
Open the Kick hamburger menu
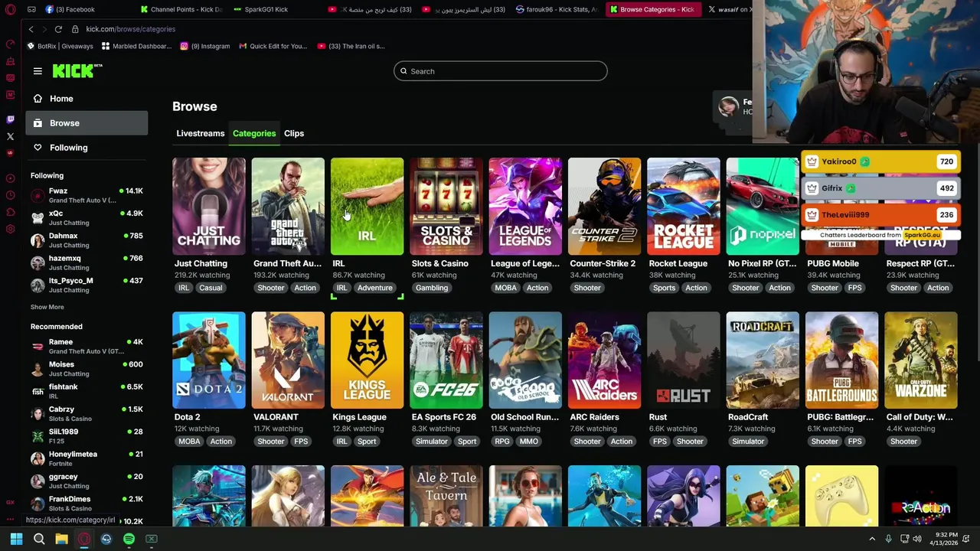(x=38, y=71)
